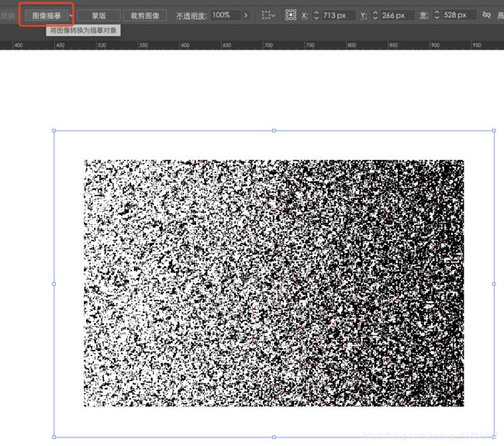The image size is (504, 446).
Task: Click the bottom-left selection handle of the image
Action: point(54,437)
